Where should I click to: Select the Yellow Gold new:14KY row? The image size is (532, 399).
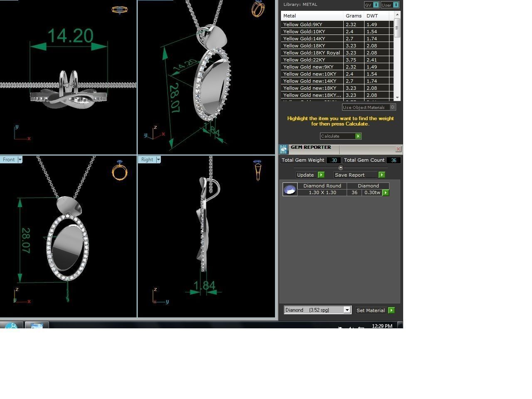337,81
